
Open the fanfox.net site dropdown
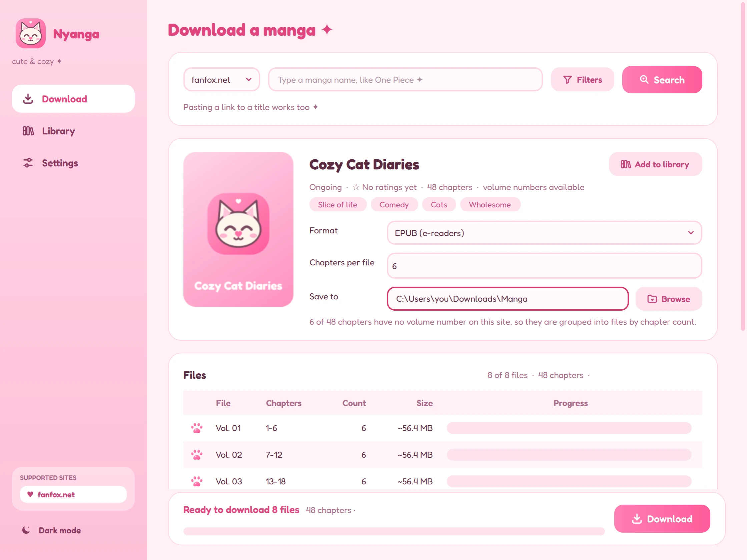[x=221, y=80]
